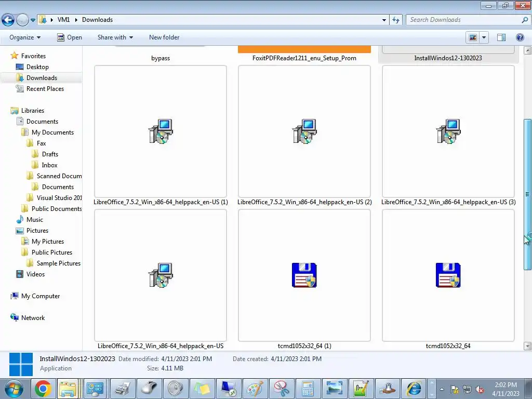The height and width of the screenshot is (399, 532).
Task: Open the Organize dropdown menu
Action: click(25, 37)
